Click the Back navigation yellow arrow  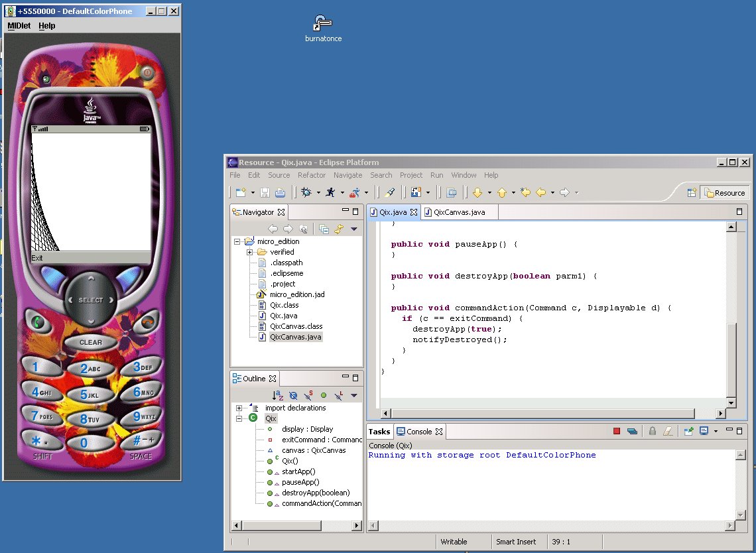click(541, 192)
